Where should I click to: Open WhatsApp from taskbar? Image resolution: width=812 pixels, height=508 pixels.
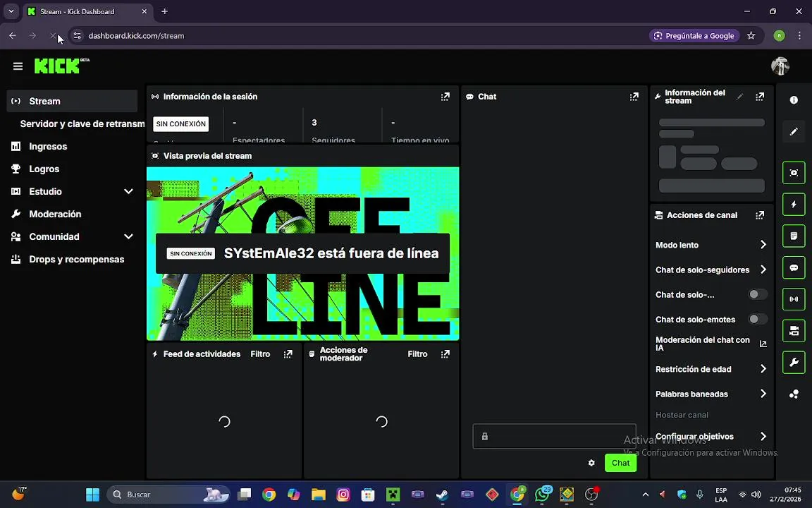click(x=541, y=495)
